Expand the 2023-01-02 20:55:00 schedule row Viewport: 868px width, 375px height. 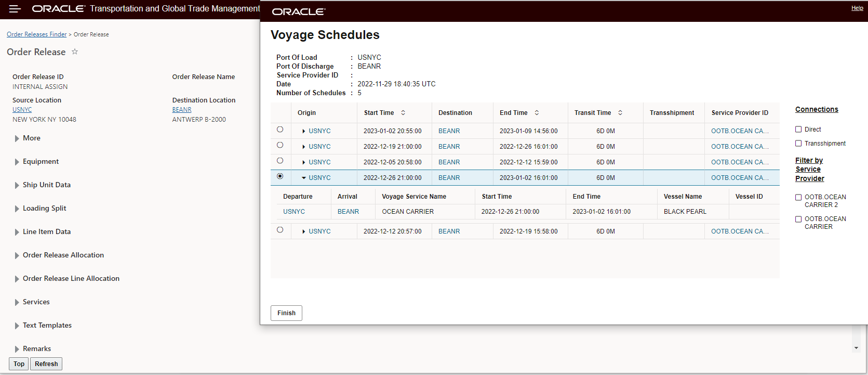coord(304,131)
